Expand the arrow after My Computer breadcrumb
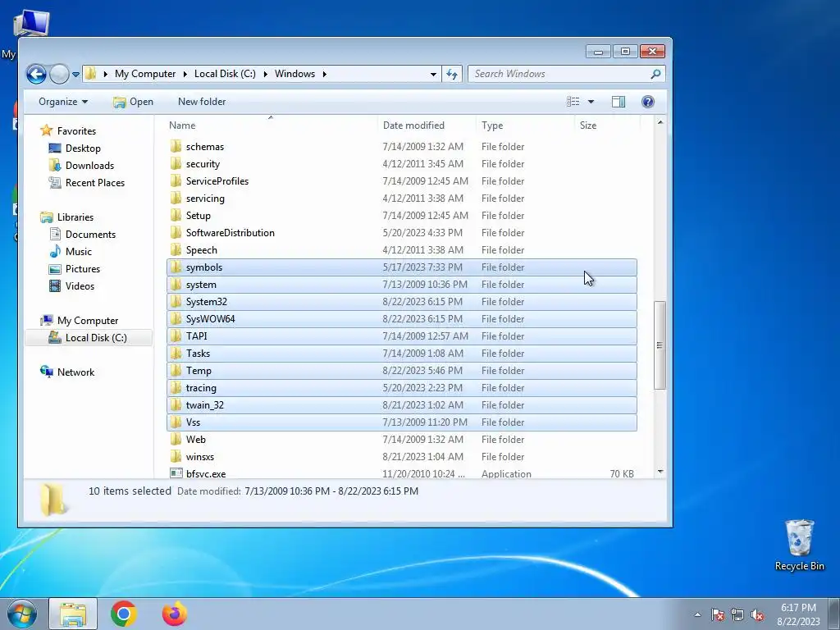The image size is (840, 630). [185, 74]
